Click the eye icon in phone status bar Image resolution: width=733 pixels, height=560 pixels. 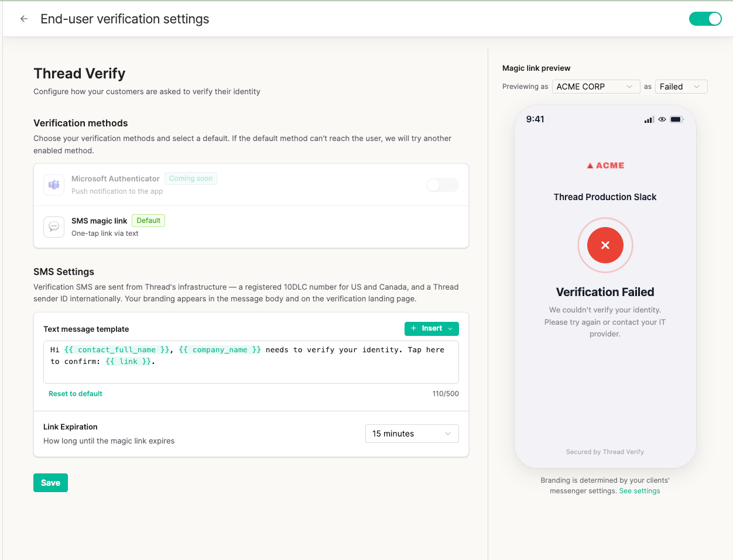[662, 119]
